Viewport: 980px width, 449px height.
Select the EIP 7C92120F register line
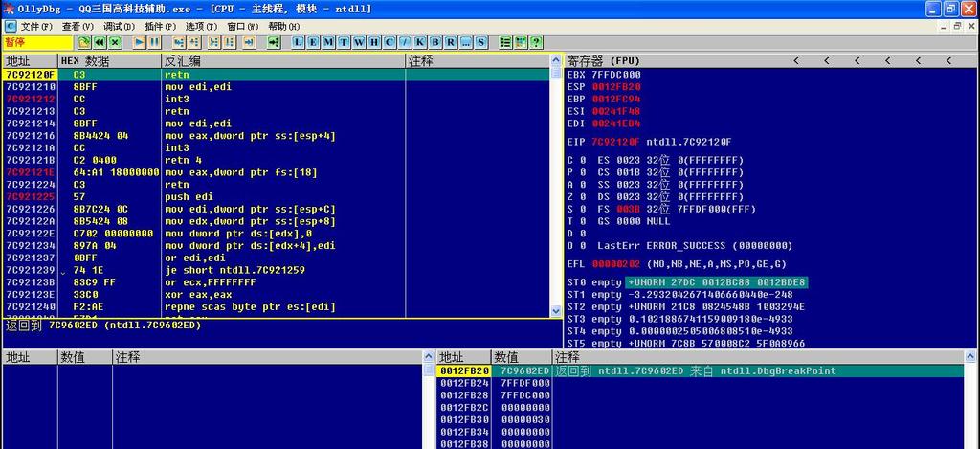649,142
